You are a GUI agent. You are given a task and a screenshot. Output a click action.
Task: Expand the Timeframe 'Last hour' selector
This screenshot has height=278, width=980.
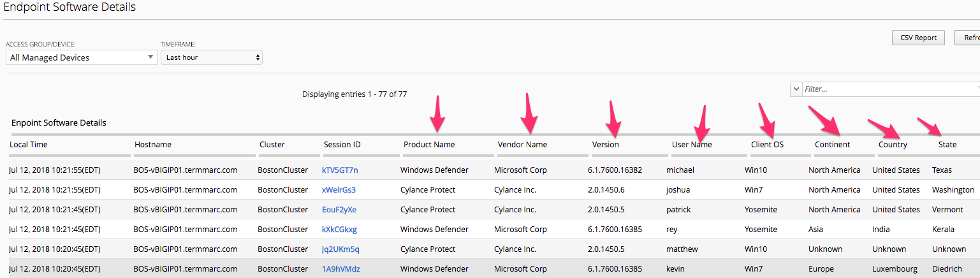[212, 57]
